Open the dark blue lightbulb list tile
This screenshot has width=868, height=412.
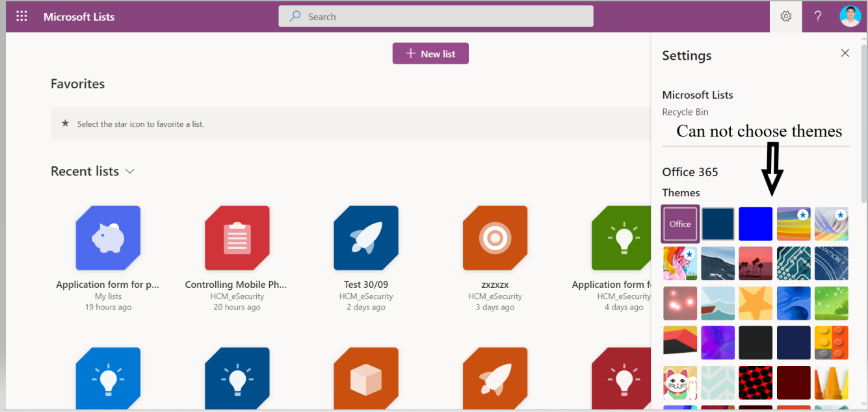point(237,379)
